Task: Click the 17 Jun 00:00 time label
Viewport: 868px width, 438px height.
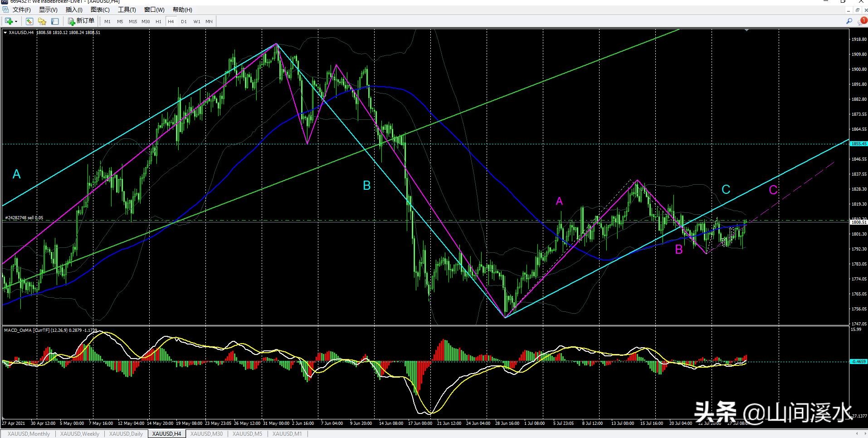Action: pos(420,423)
